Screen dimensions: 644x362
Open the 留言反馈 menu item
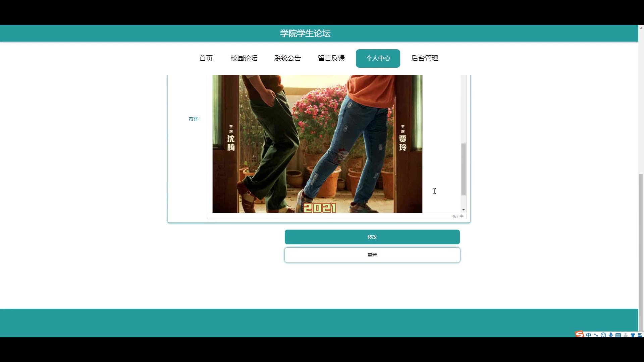click(331, 58)
